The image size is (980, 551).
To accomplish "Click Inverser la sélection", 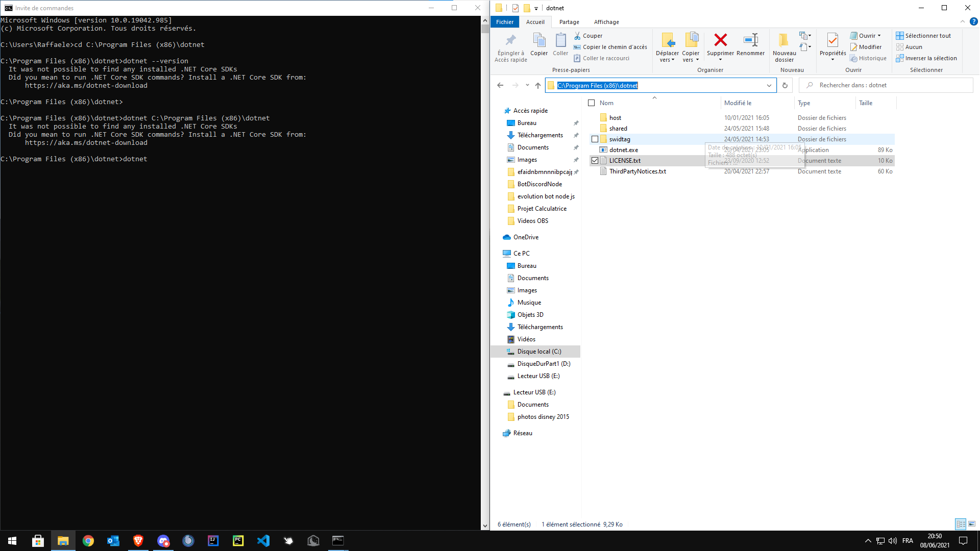I will (926, 58).
